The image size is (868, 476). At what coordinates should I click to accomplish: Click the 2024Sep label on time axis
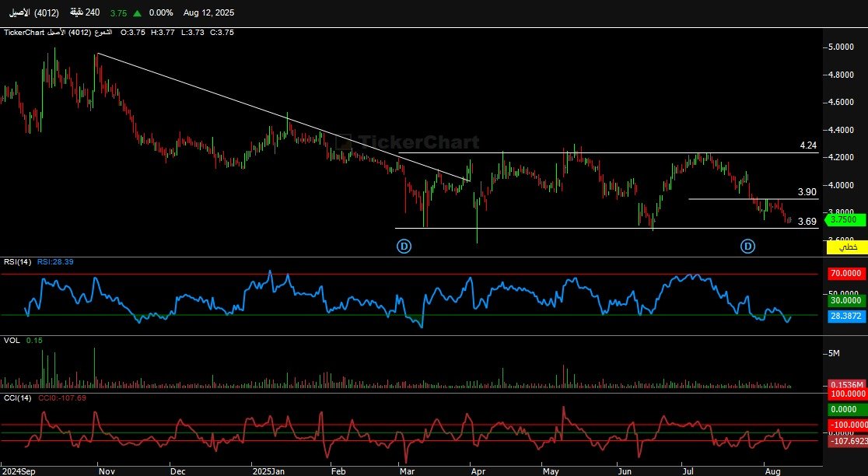point(19,471)
